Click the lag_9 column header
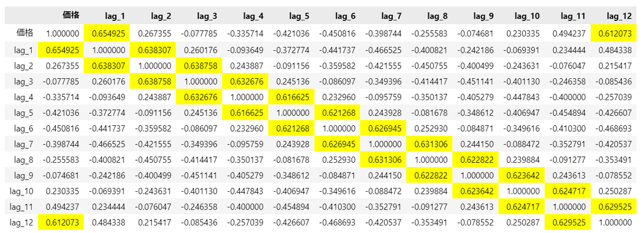 pyautogui.click(x=484, y=16)
